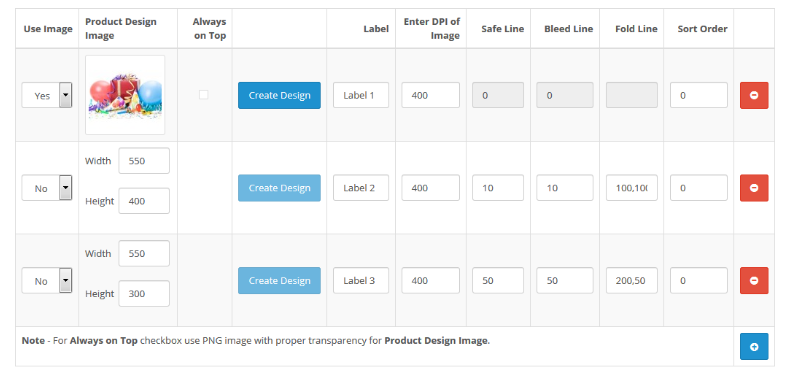Click Create Design button for Label 1
The height and width of the screenshot is (373, 795).
click(x=279, y=95)
